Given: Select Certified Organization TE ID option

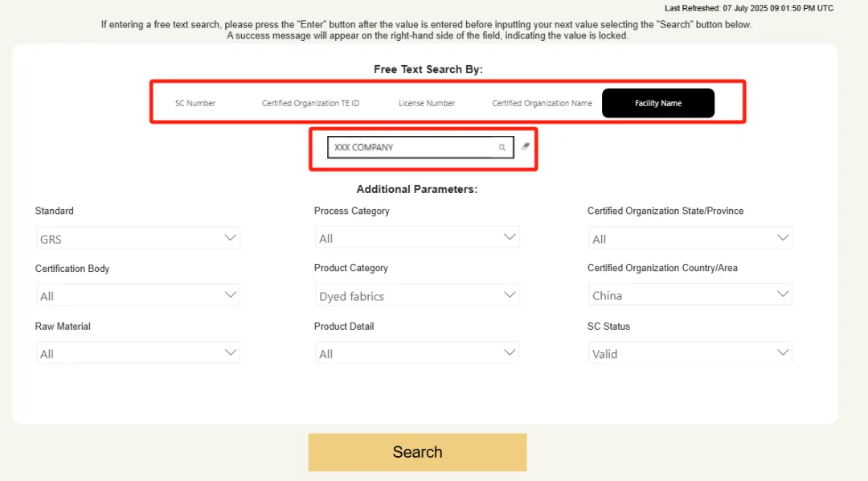Looking at the screenshot, I should pos(310,103).
